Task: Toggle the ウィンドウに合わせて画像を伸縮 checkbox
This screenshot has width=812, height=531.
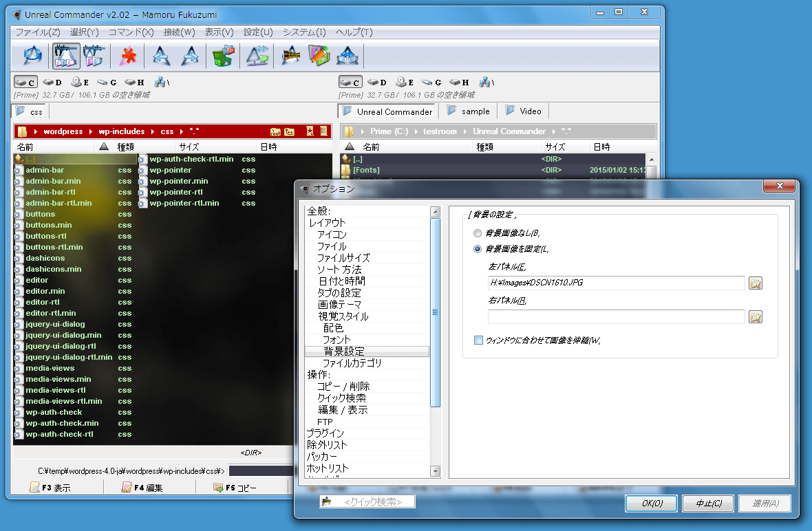Action: [x=478, y=340]
